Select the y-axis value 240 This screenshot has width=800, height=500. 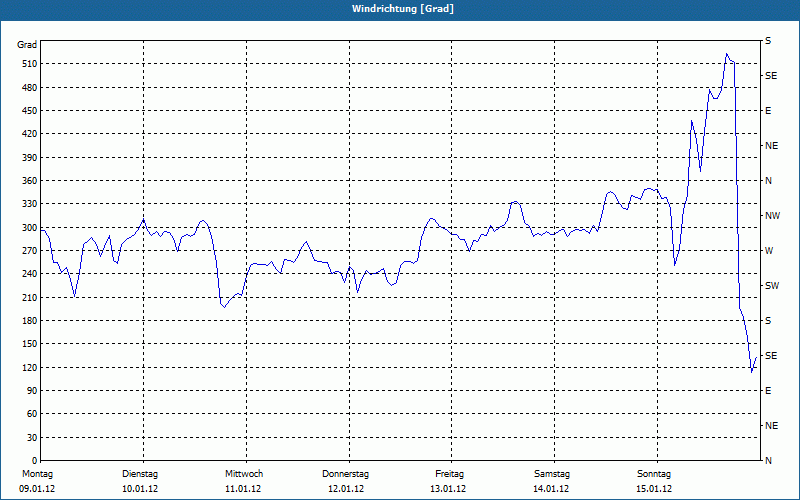point(30,274)
